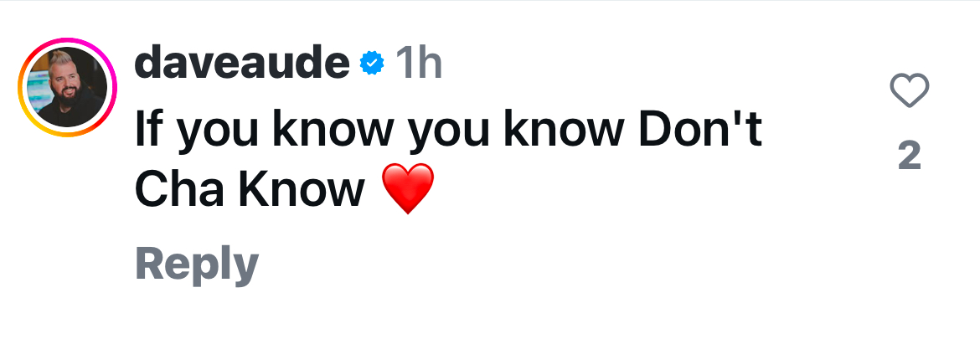The height and width of the screenshot is (339, 980).
Task: Click the 1h timestamp
Action: click(419, 63)
